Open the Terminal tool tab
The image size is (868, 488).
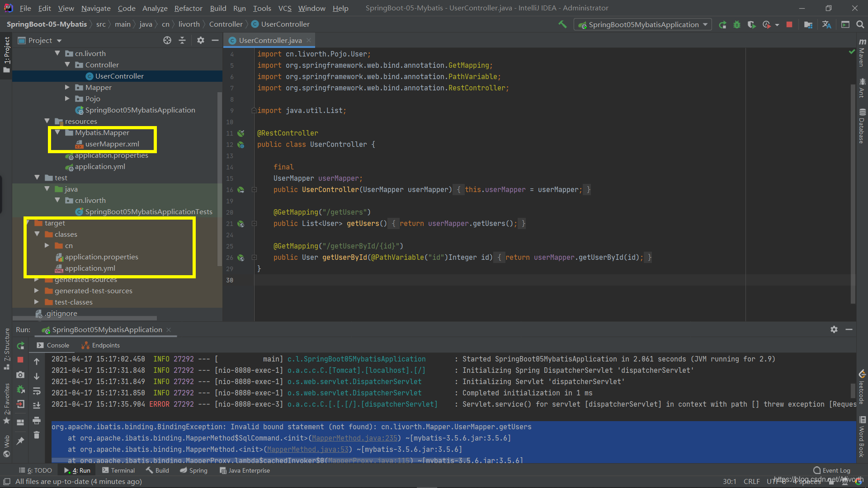click(x=118, y=470)
